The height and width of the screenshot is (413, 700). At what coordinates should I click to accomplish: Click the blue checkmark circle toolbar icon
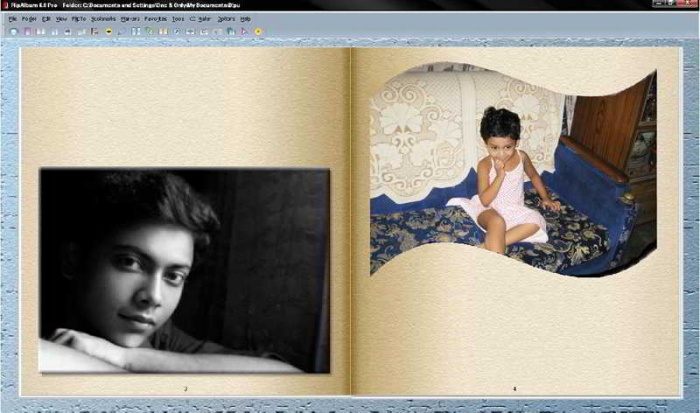(177, 32)
